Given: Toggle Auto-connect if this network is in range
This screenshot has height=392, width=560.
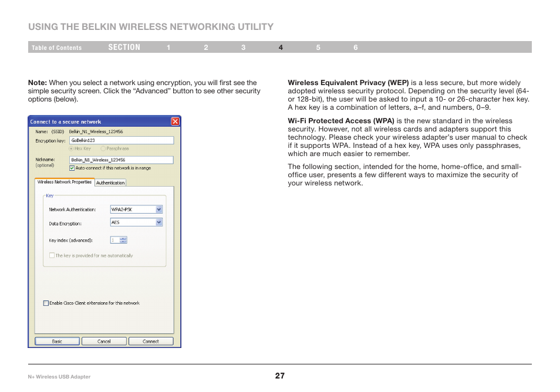Looking at the screenshot, I should [x=72, y=168].
